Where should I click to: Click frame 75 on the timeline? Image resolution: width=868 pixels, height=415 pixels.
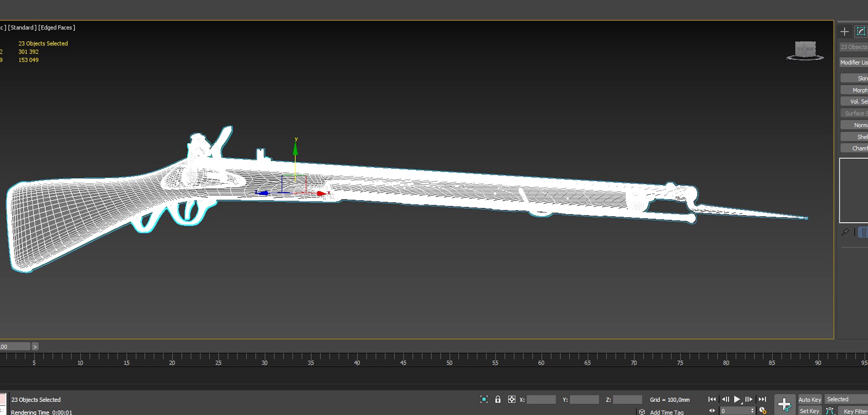point(680,363)
